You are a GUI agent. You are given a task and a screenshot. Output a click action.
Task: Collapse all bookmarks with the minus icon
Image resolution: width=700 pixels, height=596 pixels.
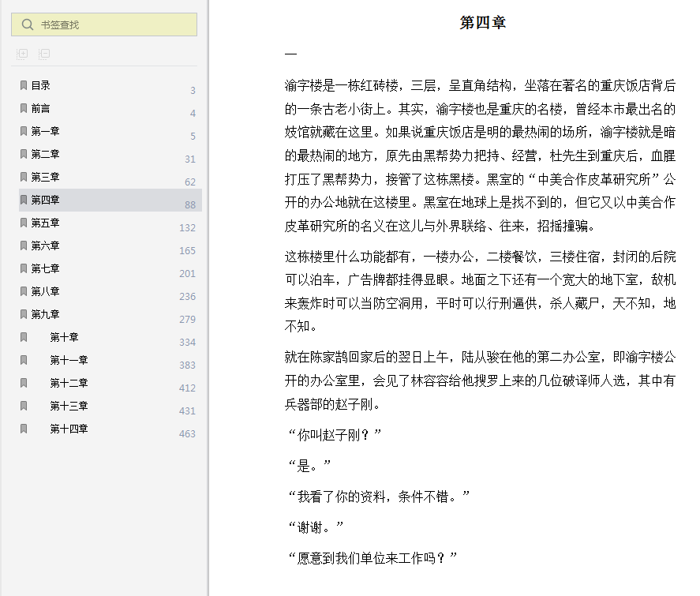(x=44, y=54)
